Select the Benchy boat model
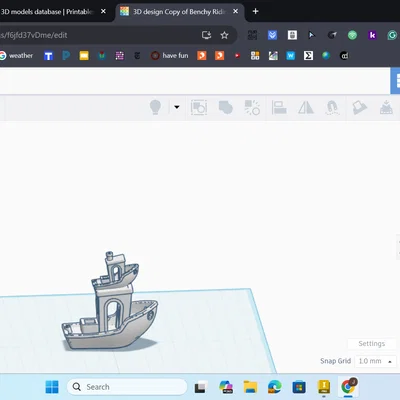Screen dimensions: 400x400 click(x=110, y=302)
